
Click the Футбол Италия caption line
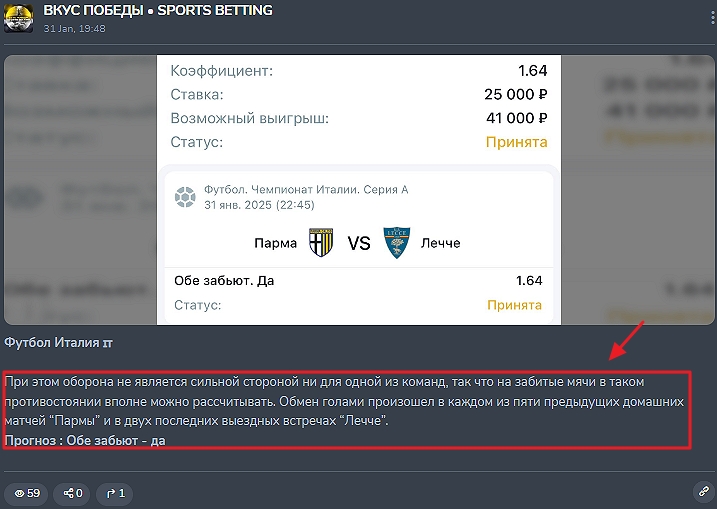(58, 343)
